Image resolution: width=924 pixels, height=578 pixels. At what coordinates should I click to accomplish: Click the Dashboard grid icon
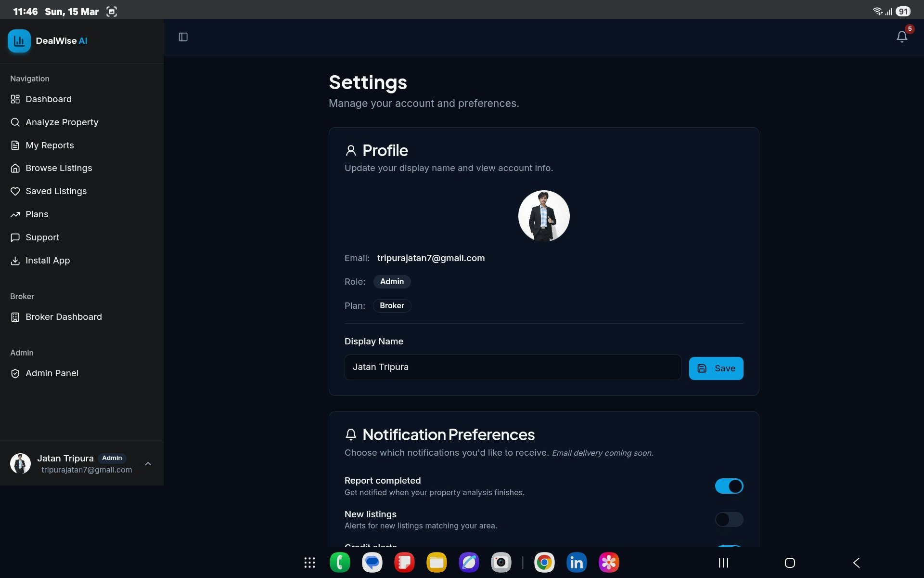click(15, 99)
